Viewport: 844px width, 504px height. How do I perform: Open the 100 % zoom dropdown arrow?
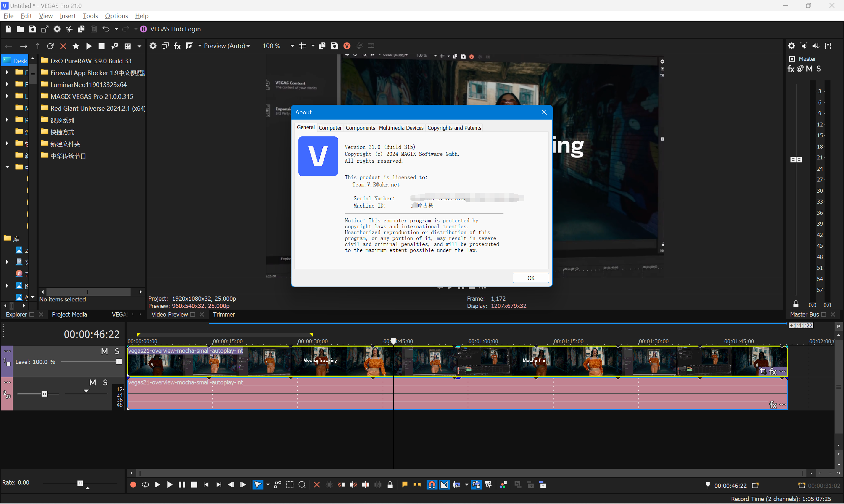292,46
